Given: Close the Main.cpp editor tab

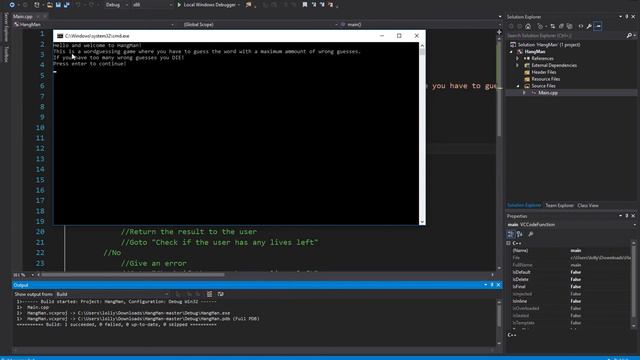Looking at the screenshot, I should click(45, 16).
